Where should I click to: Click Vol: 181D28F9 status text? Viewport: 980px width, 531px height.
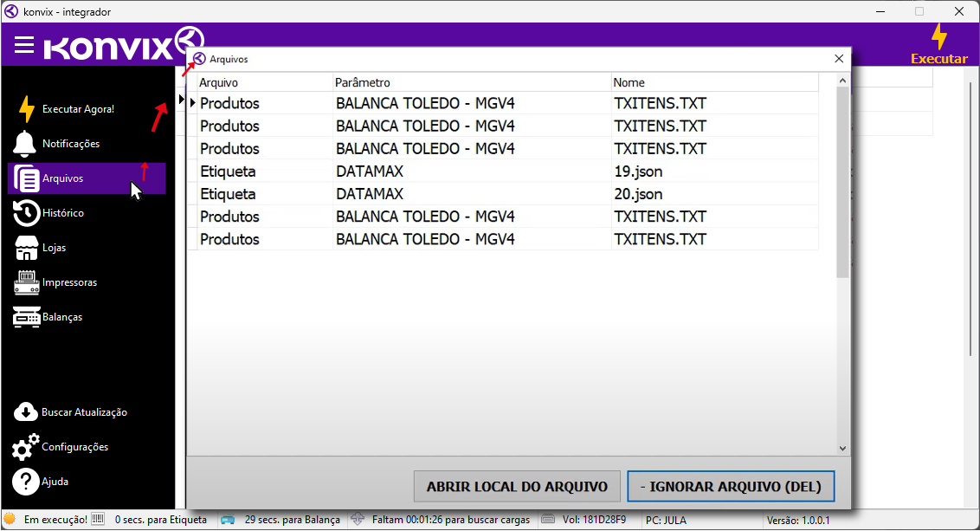coord(594,520)
